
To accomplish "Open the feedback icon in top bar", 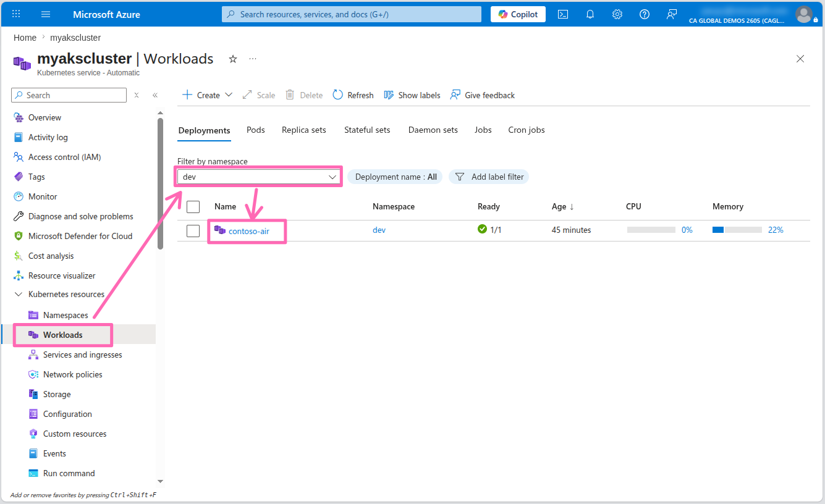I will pyautogui.click(x=672, y=14).
